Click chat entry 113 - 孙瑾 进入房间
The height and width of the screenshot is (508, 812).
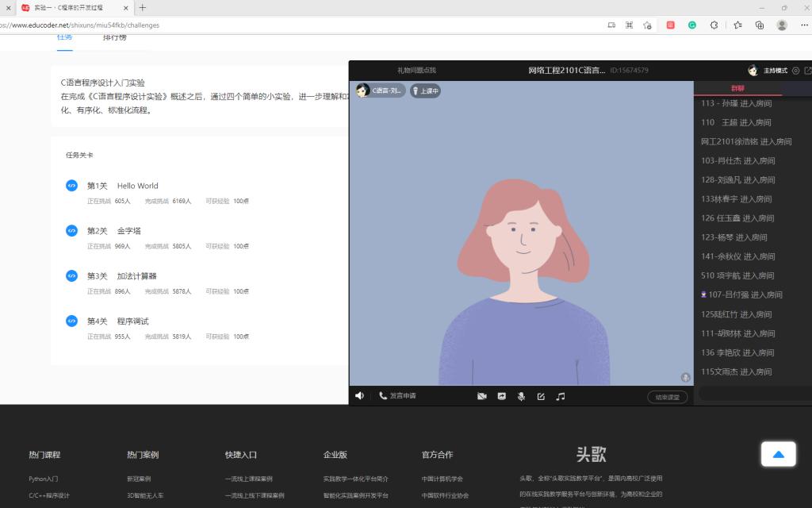click(x=737, y=103)
